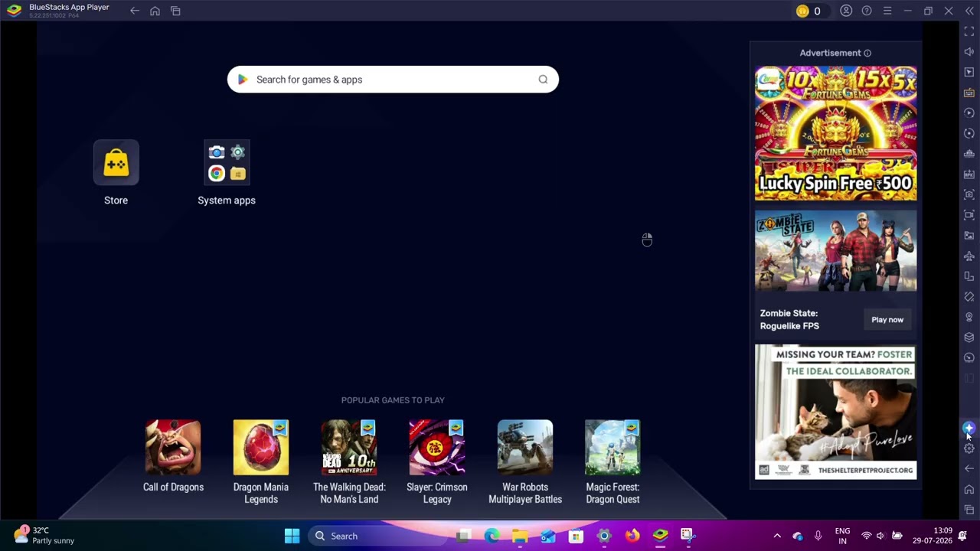Toggle the airplane icon in side toolbar
This screenshot has width=980, height=551.
(x=969, y=256)
